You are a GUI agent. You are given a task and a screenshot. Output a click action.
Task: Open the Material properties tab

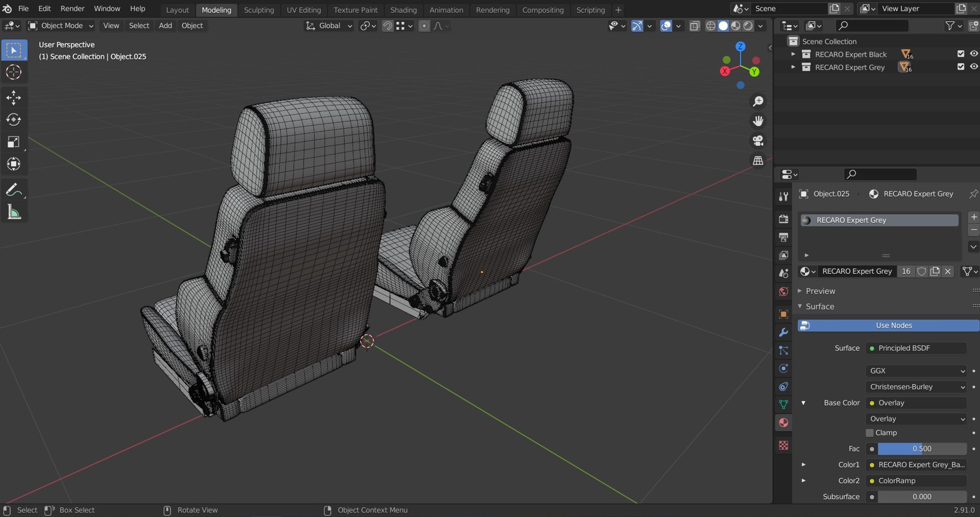click(783, 422)
